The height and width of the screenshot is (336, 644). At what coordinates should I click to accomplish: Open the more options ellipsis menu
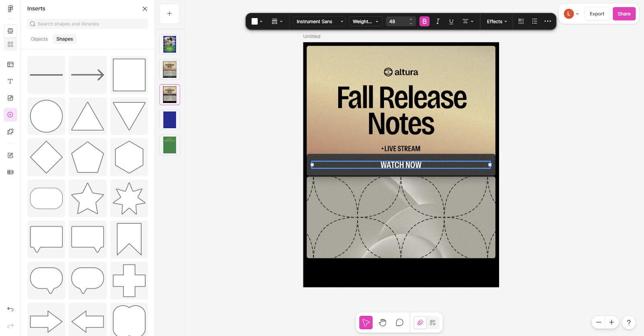pyautogui.click(x=547, y=21)
